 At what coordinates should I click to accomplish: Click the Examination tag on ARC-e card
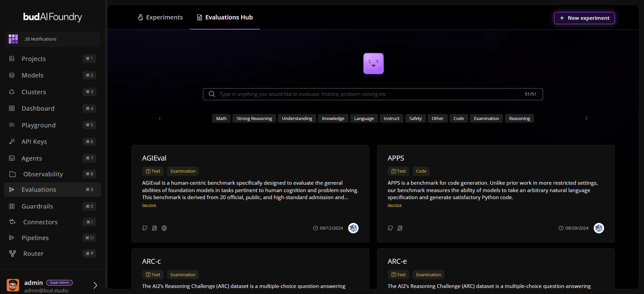428,275
